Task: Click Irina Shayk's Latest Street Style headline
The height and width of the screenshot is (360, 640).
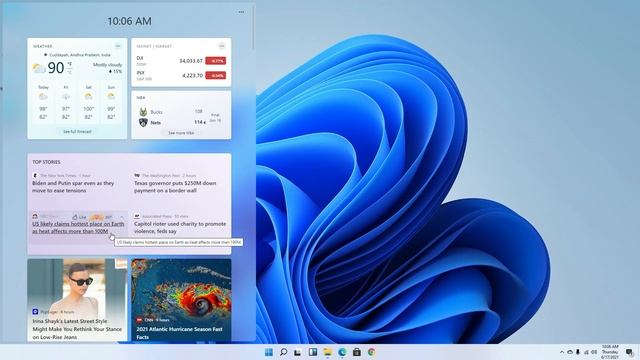Action: [x=77, y=329]
